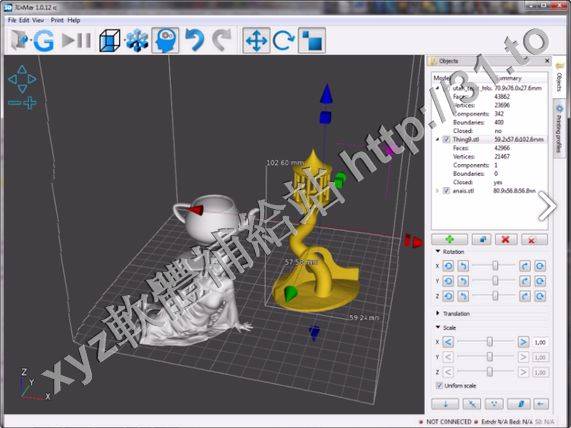This screenshot has width=571, height=428.
Task: Click the play/pause print toolbar icon
Action: [x=76, y=40]
